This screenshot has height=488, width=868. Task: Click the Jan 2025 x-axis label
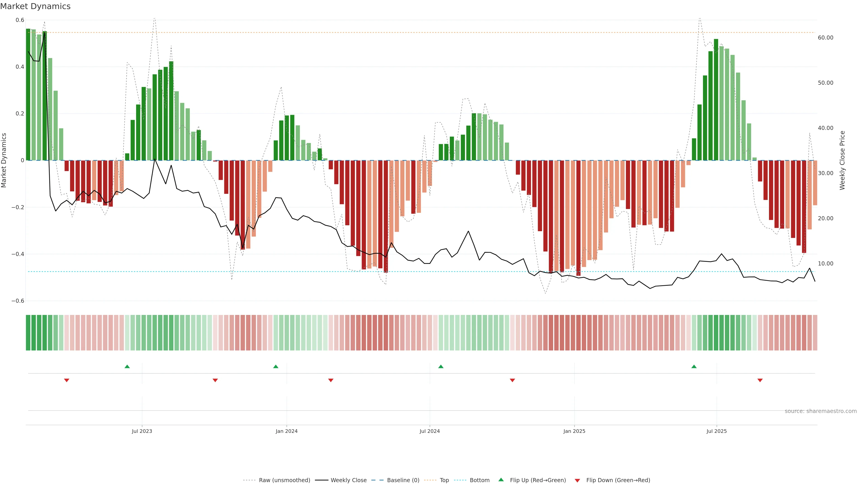(x=574, y=431)
